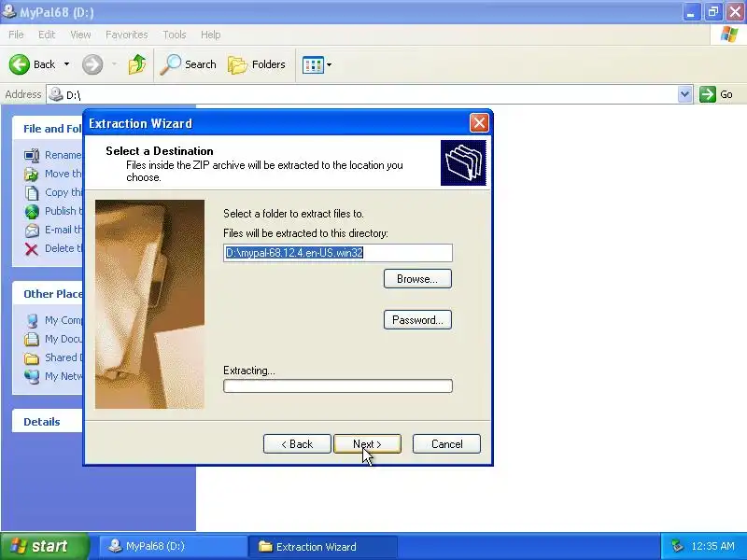747x560 pixels.
Task: Click the Publish to Web icon
Action: click(x=32, y=211)
